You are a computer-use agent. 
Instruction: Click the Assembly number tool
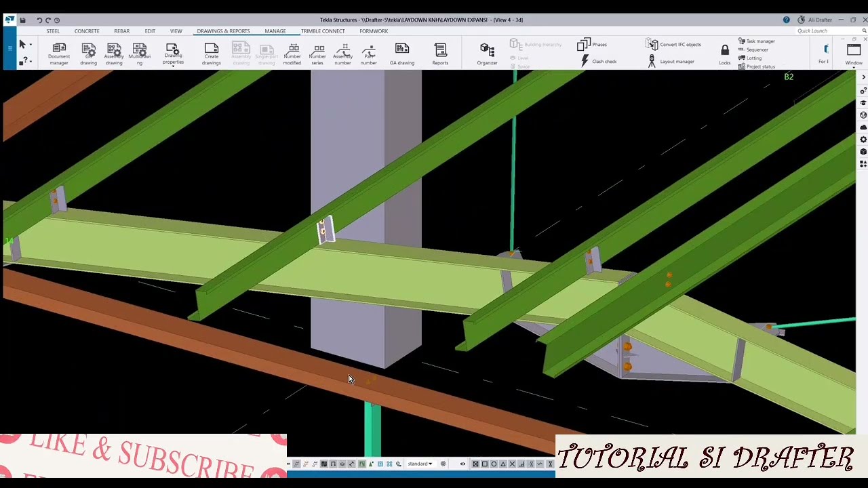pos(342,54)
